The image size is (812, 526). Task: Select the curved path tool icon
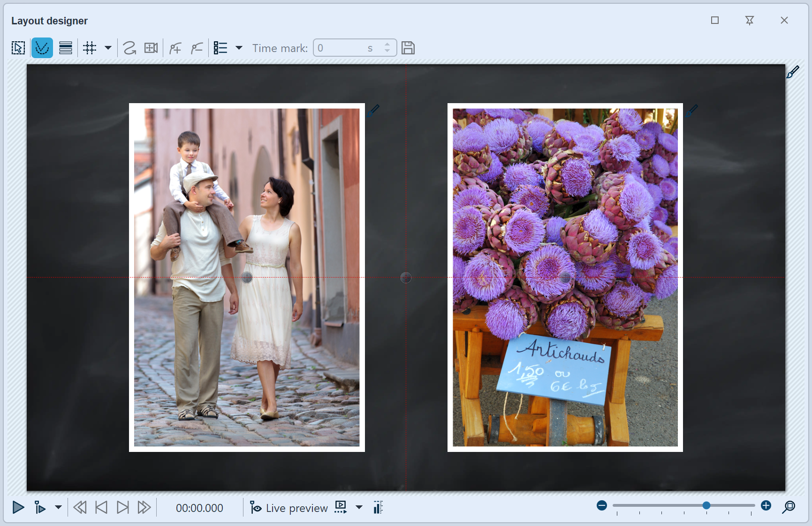129,48
